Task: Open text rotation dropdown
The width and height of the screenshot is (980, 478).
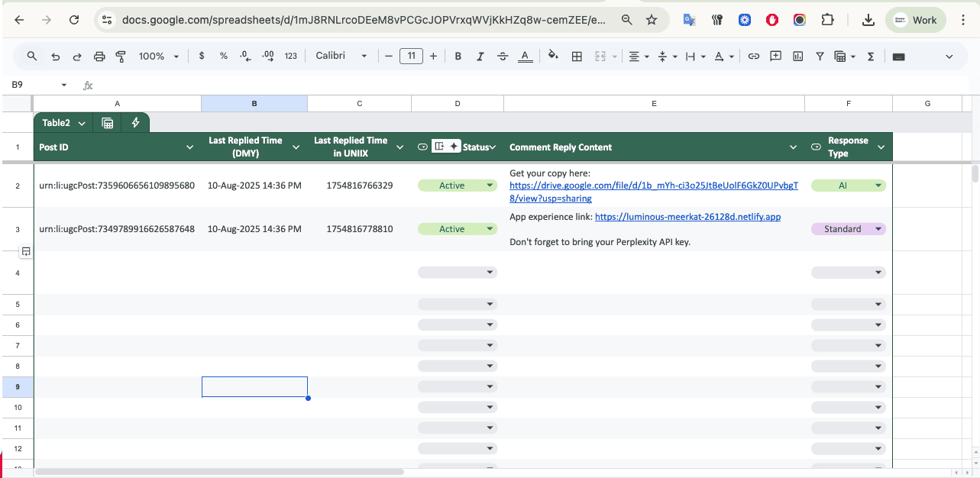Action: pos(723,56)
